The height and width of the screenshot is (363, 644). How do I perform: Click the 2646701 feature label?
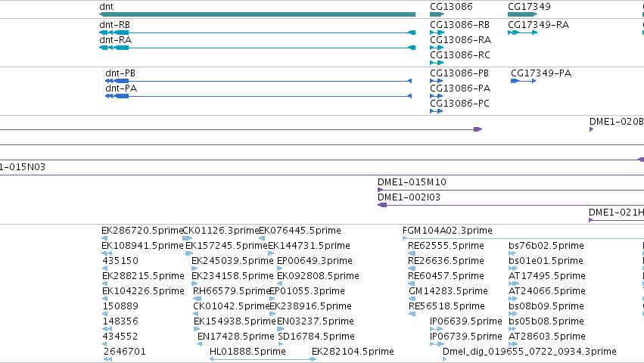click(x=125, y=352)
